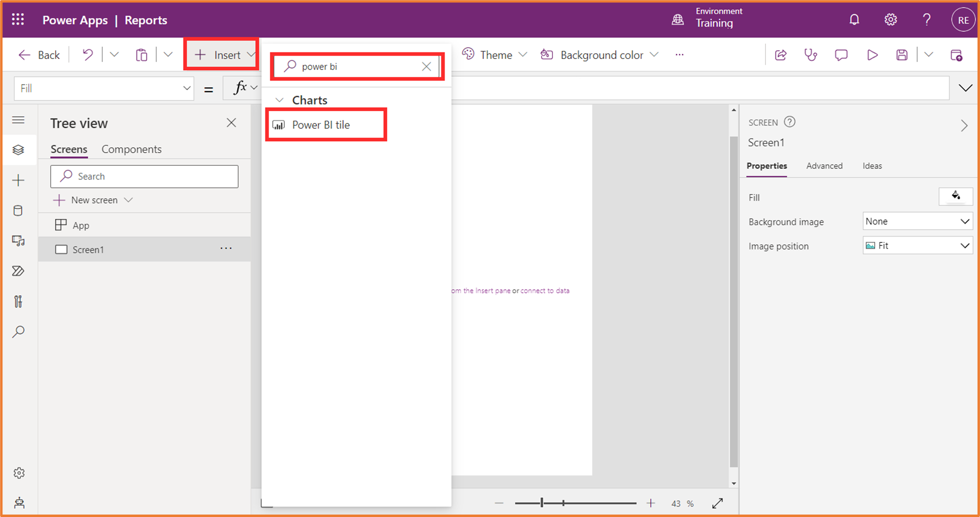The image size is (980, 517).
Task: Open the Background image dropdown set to None
Action: click(x=917, y=221)
